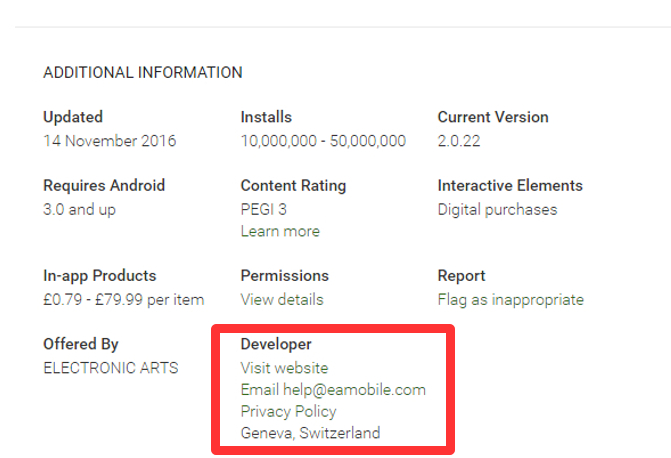
Task: Open the developer Privacy Policy link
Action: pos(288,411)
